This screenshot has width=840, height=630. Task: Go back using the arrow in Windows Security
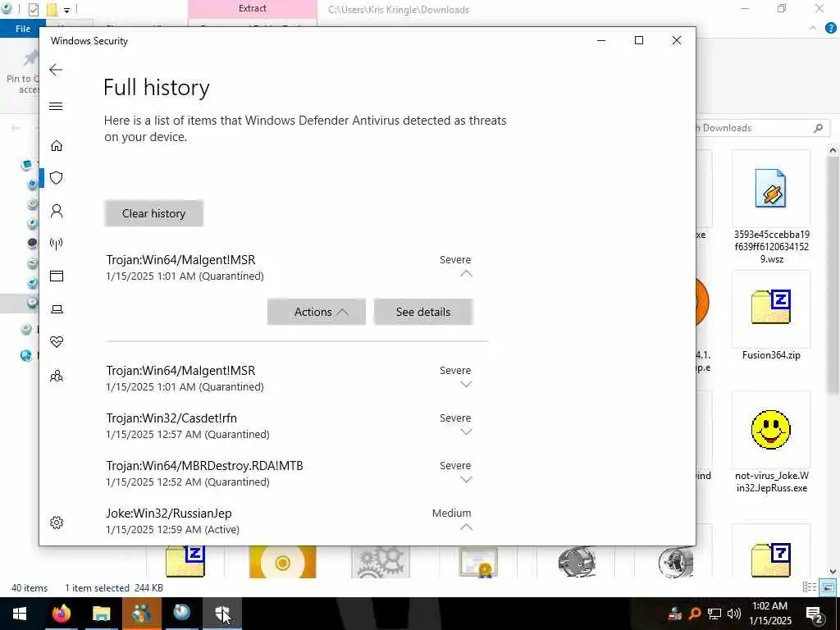(56, 70)
